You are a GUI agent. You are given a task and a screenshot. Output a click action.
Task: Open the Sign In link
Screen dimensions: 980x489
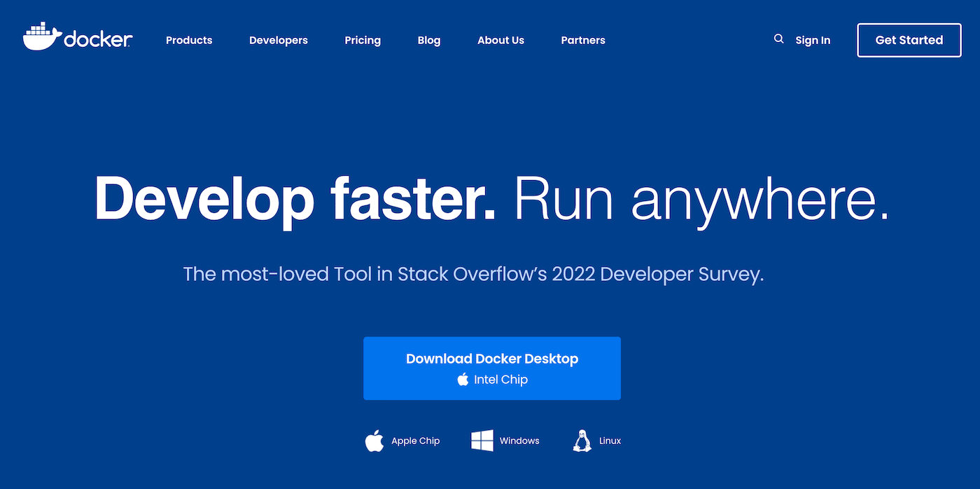coord(813,40)
